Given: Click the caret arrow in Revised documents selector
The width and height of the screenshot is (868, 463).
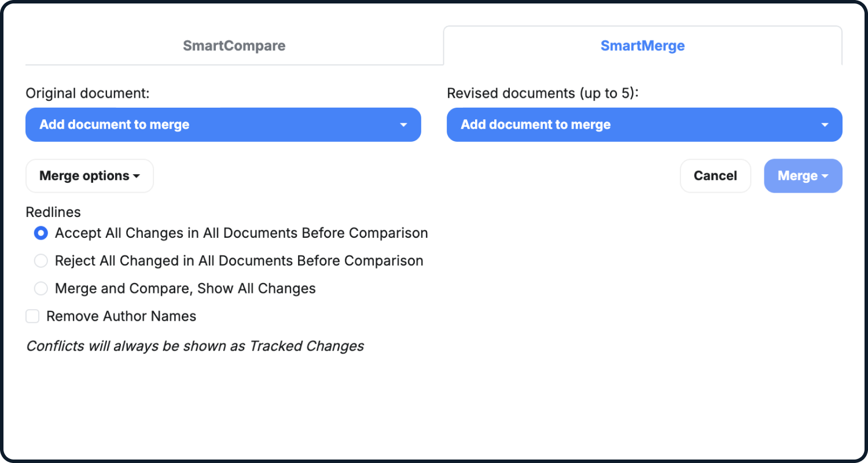Looking at the screenshot, I should (825, 125).
